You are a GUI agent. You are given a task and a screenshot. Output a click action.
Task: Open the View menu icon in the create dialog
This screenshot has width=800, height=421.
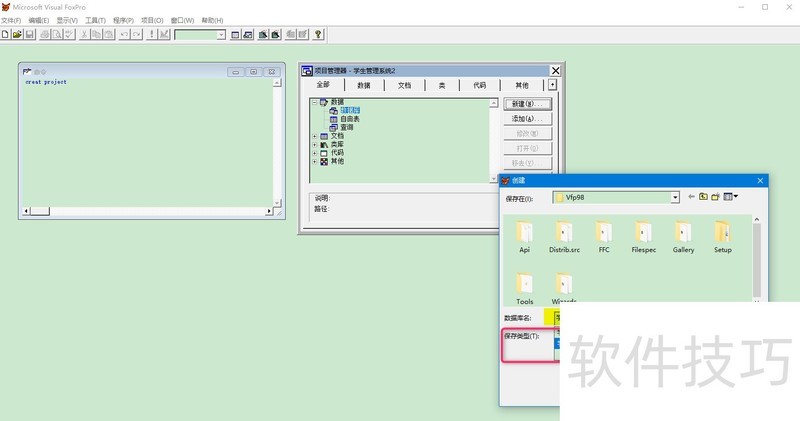pos(731,197)
